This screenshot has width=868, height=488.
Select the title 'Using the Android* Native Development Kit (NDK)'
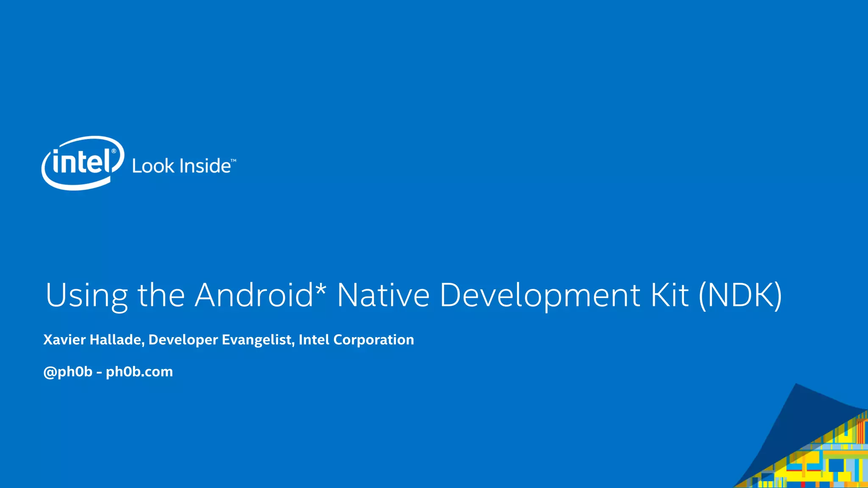(x=414, y=296)
